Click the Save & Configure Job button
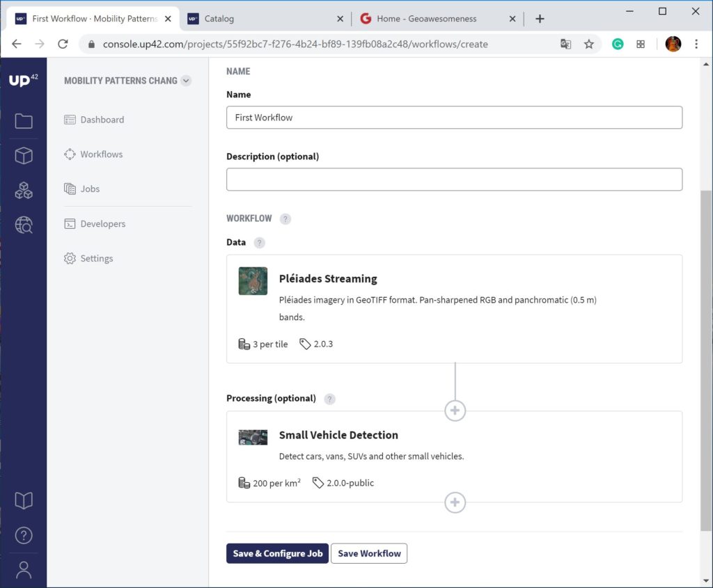The width and height of the screenshot is (713, 588). pyautogui.click(x=277, y=553)
